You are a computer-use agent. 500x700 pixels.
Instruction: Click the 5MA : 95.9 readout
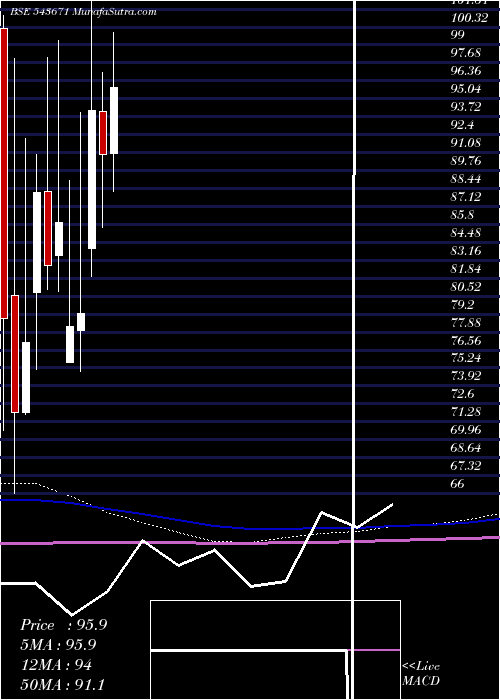pyautogui.click(x=58, y=645)
